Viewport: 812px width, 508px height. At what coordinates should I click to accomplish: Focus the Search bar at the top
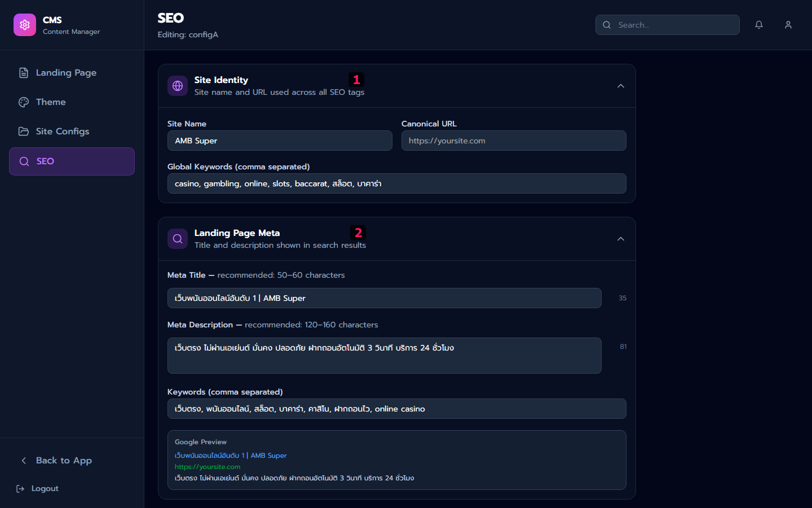click(x=668, y=25)
